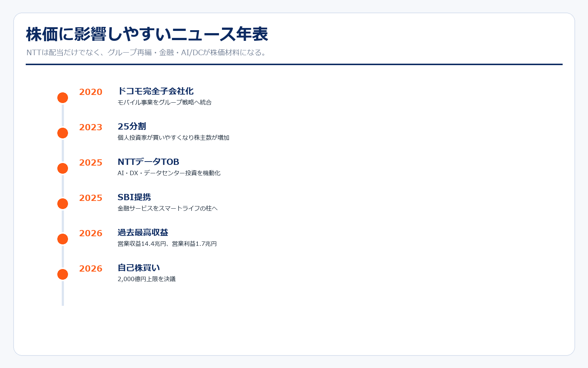Click the heading 過去最高収益
Viewport: 588px width, 368px height.
point(143,233)
